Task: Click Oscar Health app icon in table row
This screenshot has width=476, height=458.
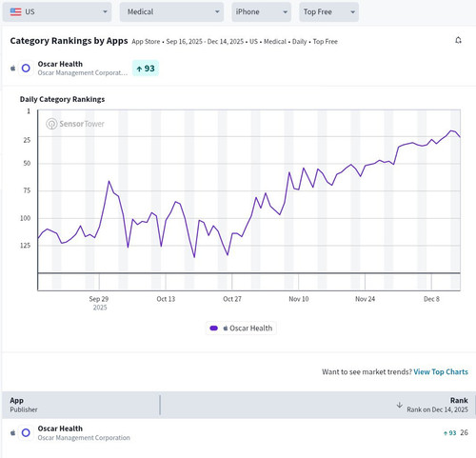Action: [26, 432]
